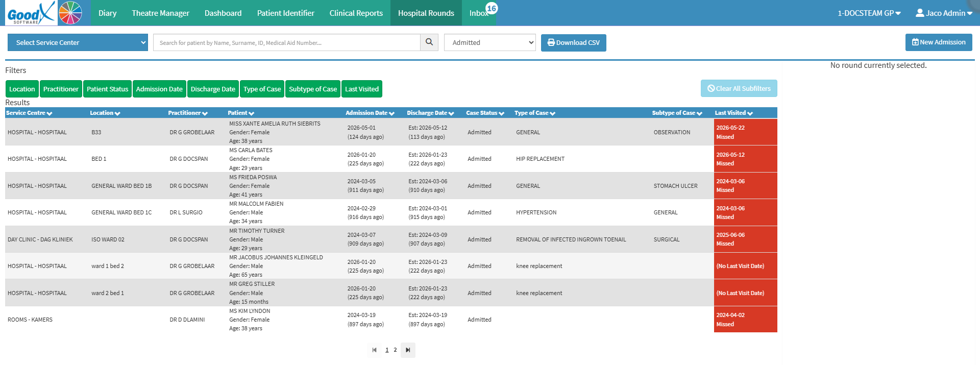This screenshot has width=980, height=365.
Task: Click the GoodX Software logo
Action: (31, 13)
